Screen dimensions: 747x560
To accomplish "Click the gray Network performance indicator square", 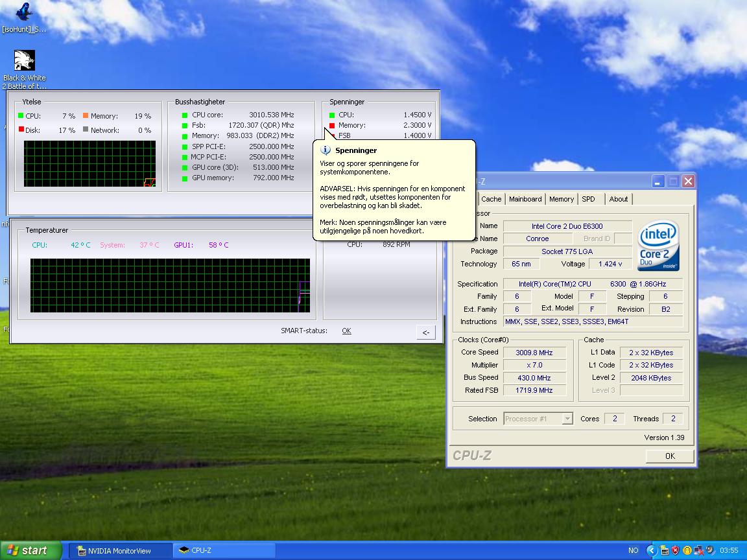I will point(86,129).
